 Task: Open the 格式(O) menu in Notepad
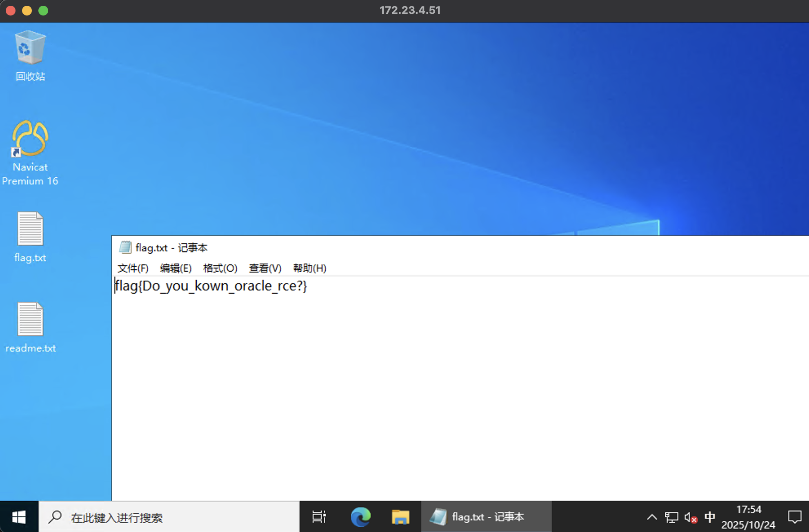click(220, 268)
